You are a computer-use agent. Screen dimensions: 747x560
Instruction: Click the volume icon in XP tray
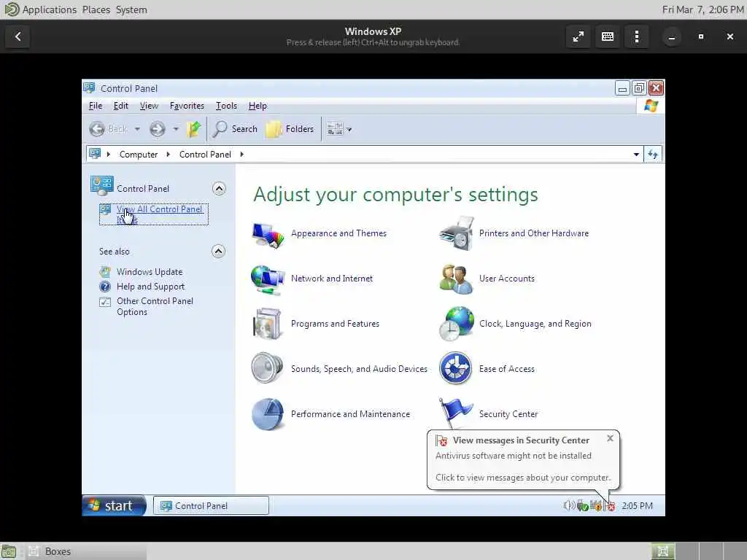coord(569,506)
